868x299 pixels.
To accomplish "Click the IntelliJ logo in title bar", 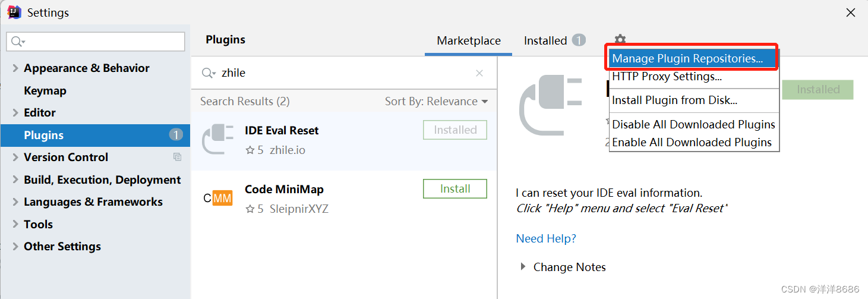I will point(14,12).
